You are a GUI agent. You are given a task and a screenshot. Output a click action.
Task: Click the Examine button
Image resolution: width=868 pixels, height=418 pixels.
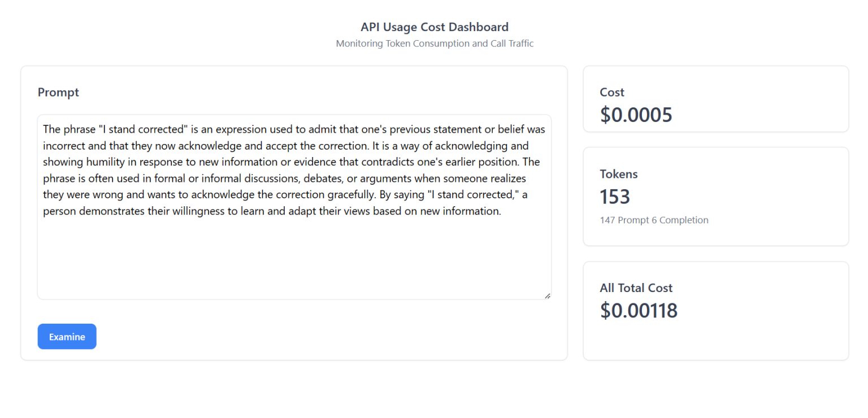[x=67, y=336]
